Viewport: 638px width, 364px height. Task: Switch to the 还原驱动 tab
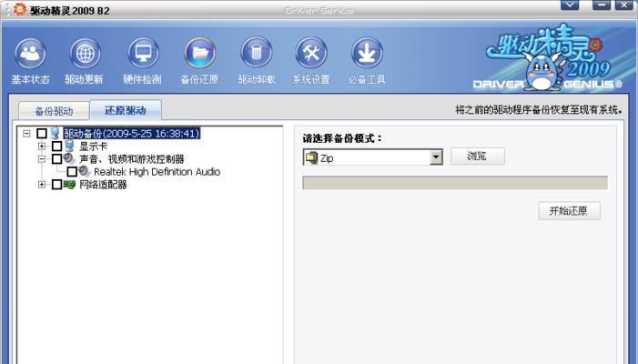click(126, 110)
